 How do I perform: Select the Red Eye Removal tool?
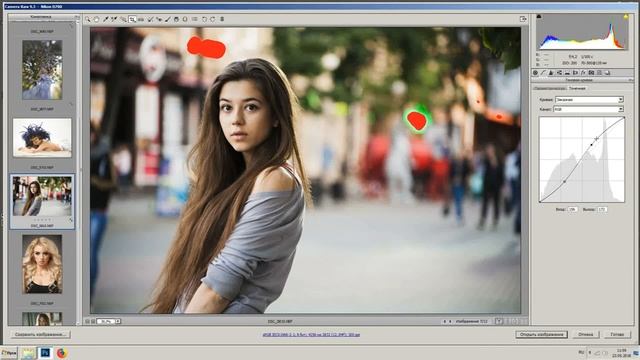click(159, 19)
